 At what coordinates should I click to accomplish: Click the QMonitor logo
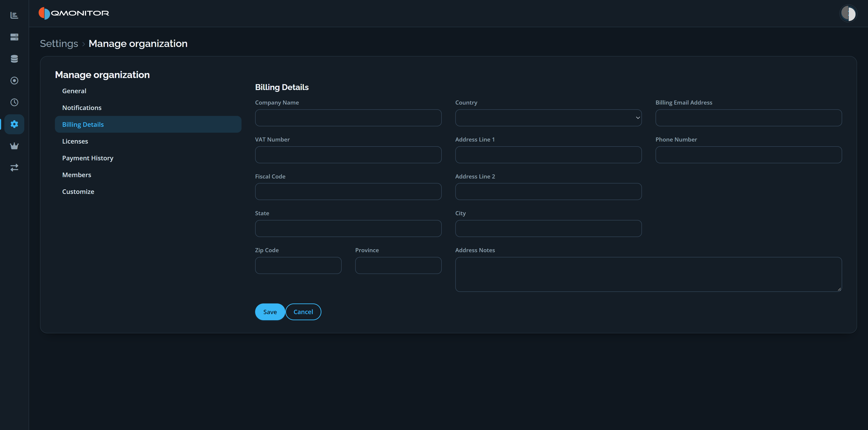pos(74,13)
